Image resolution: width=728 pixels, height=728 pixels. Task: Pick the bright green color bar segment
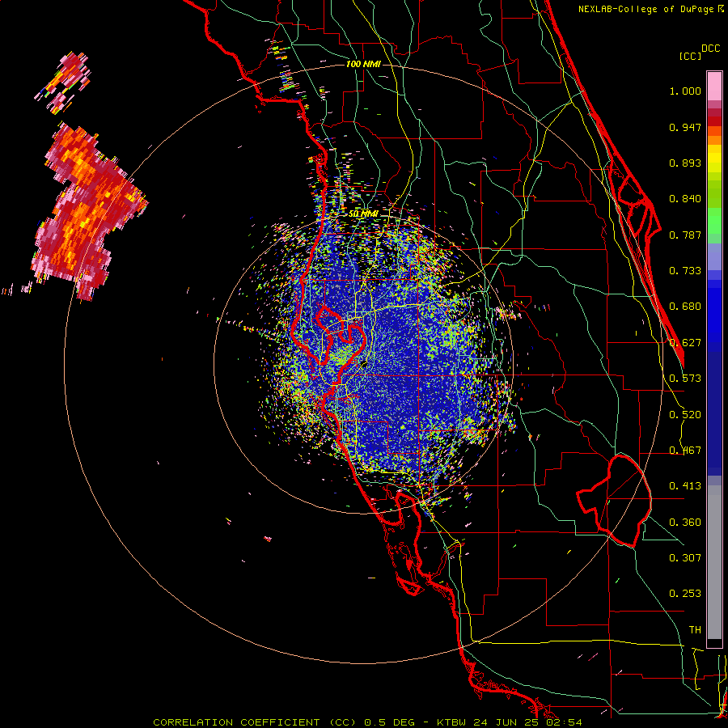(x=714, y=221)
